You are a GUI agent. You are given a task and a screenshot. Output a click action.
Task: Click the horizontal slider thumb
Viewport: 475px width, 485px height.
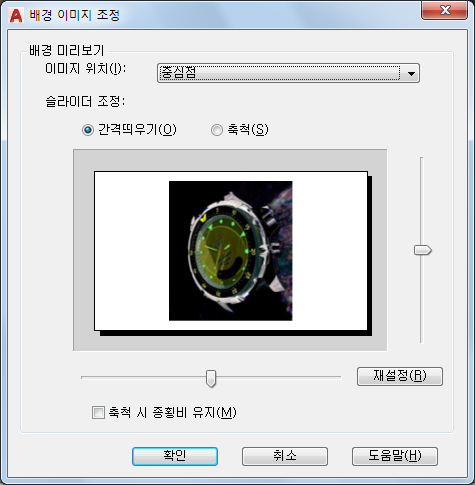211,378
